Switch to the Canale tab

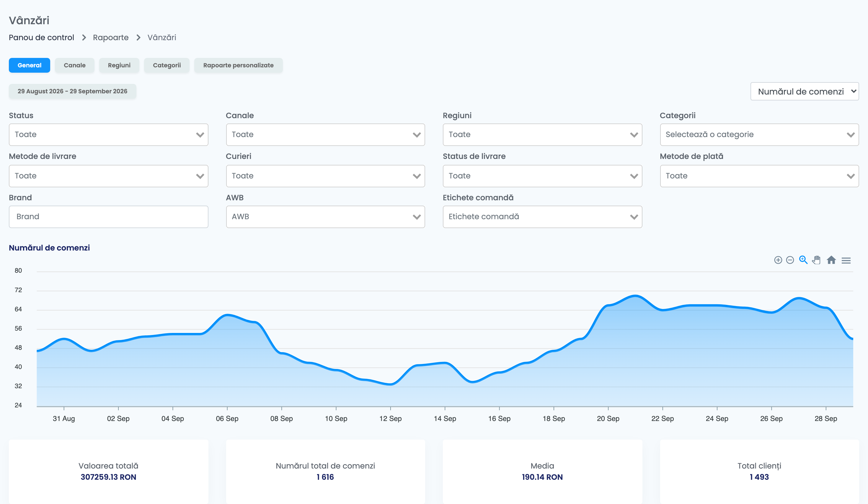[x=74, y=65]
